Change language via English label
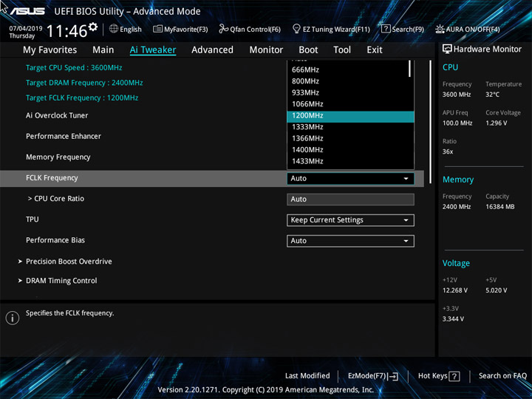The height and width of the screenshot is (399, 532). (131, 29)
